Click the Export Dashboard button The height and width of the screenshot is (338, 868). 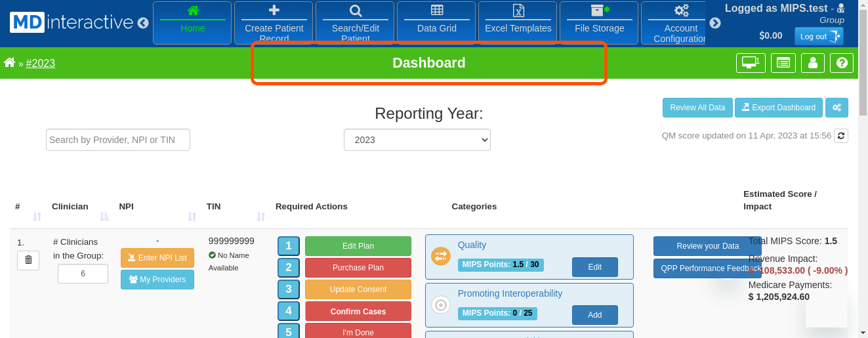tap(778, 108)
